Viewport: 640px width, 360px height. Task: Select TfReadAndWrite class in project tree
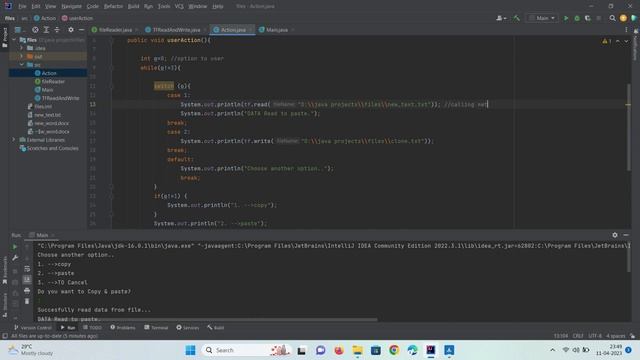60,98
